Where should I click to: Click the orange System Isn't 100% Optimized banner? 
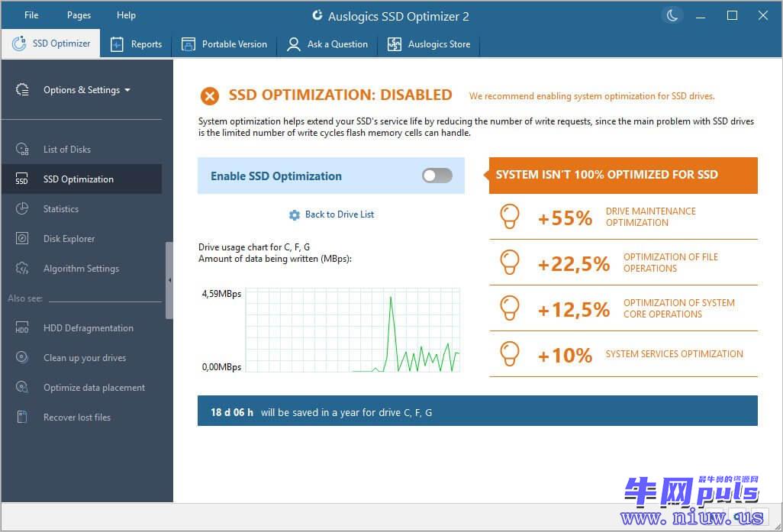tap(623, 175)
